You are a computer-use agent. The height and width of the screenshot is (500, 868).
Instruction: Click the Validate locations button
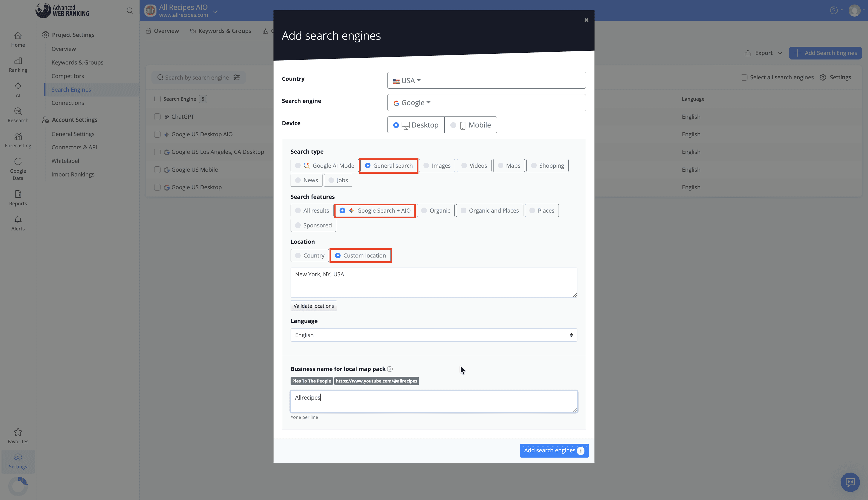[x=313, y=306]
